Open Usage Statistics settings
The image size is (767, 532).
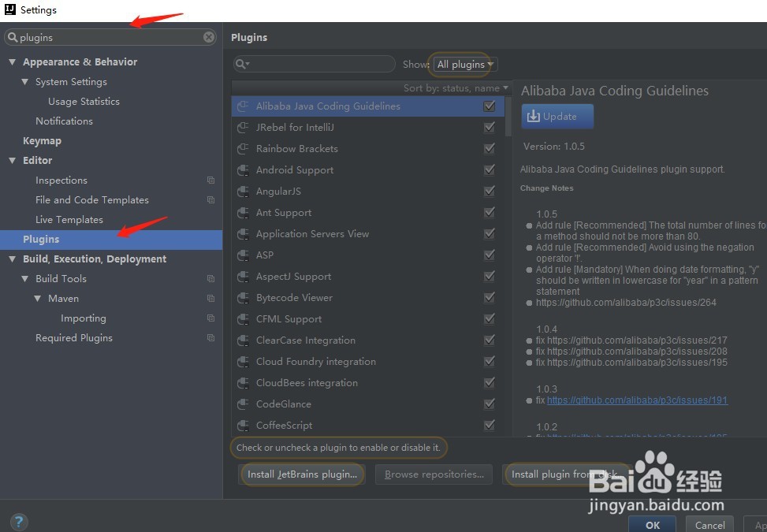(x=84, y=101)
